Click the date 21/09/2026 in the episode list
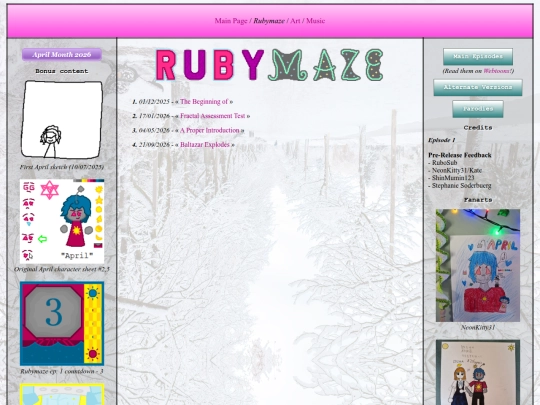This screenshot has width=540, height=405. coord(154,145)
